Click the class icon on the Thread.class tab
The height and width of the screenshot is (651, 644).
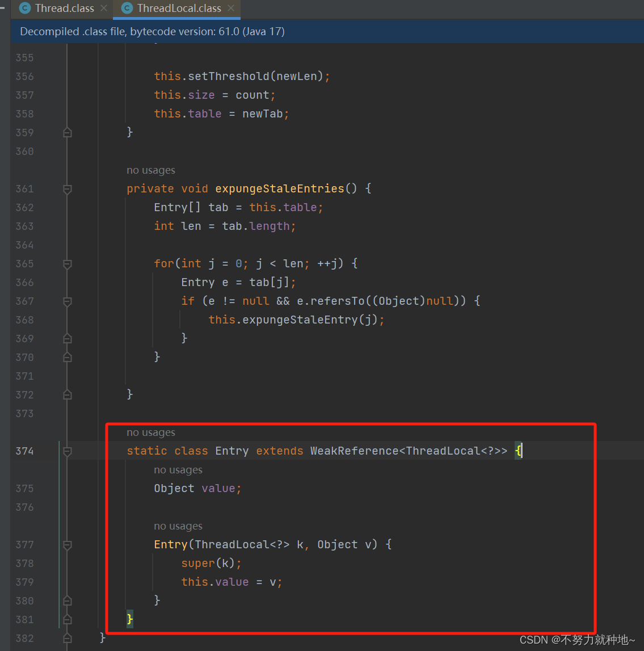tap(24, 8)
